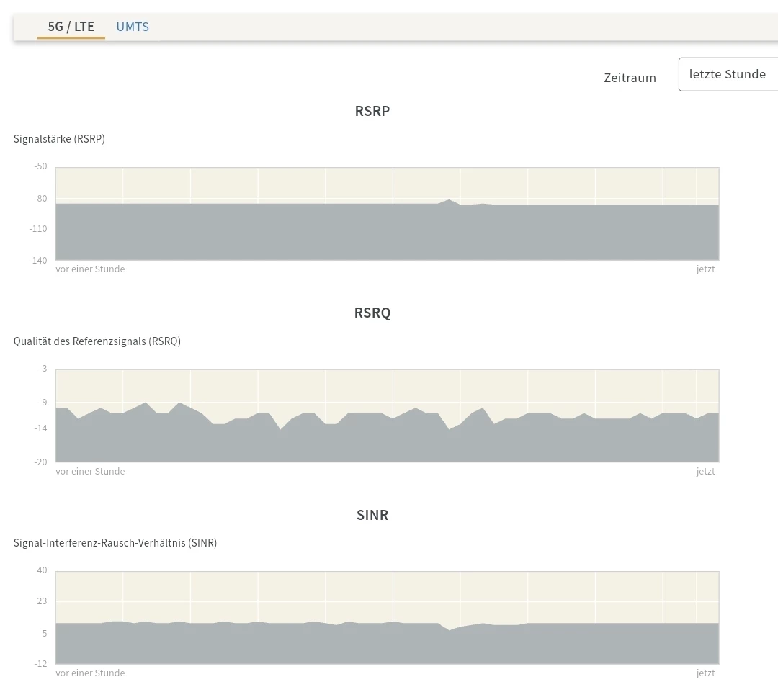Click the Zeitraum label text
The width and height of the screenshot is (778, 700).
click(x=630, y=78)
